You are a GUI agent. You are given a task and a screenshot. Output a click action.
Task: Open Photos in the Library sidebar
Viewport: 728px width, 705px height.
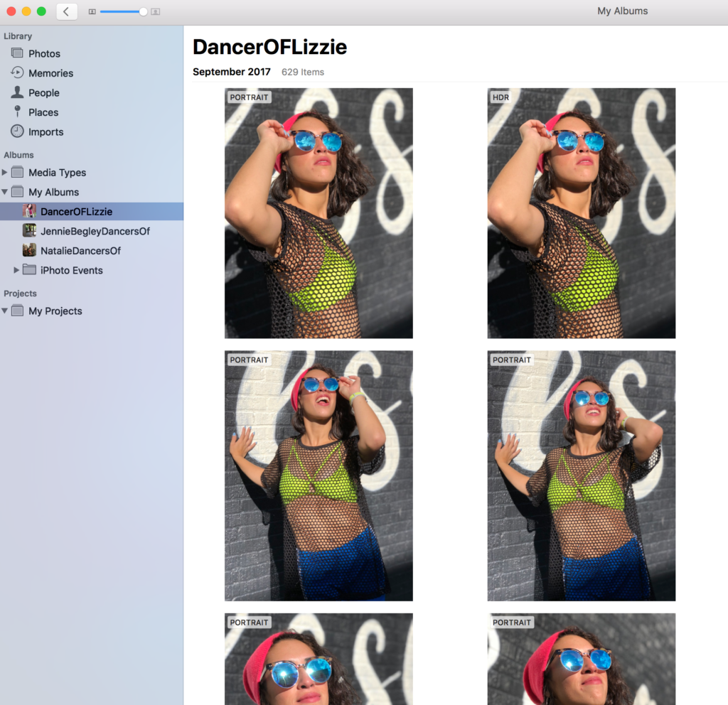click(x=44, y=53)
